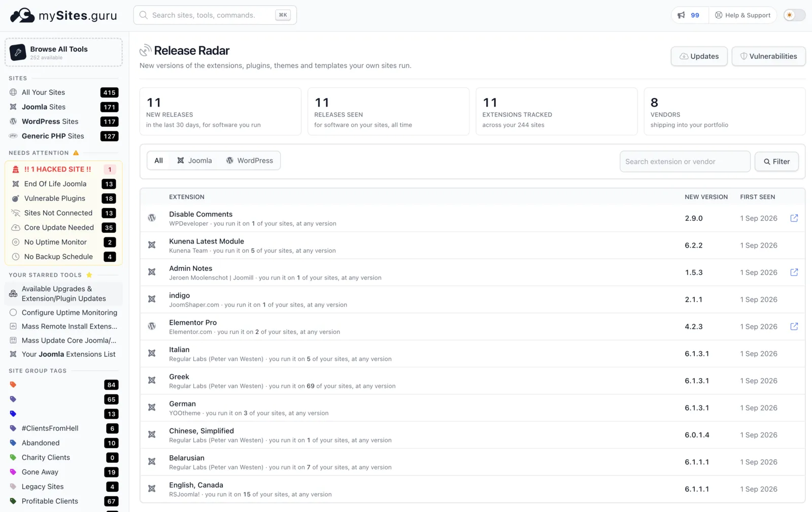Select the orange site tag with 84 sites

[63, 385]
